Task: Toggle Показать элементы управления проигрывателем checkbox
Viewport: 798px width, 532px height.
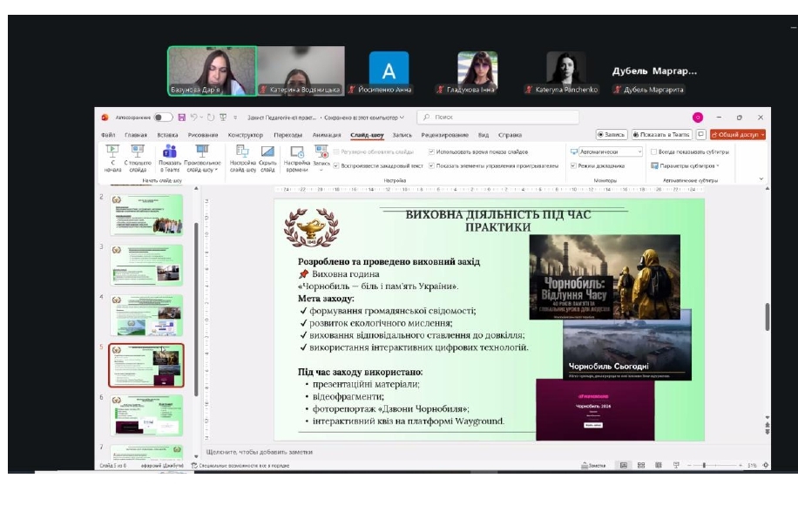Action: click(431, 165)
